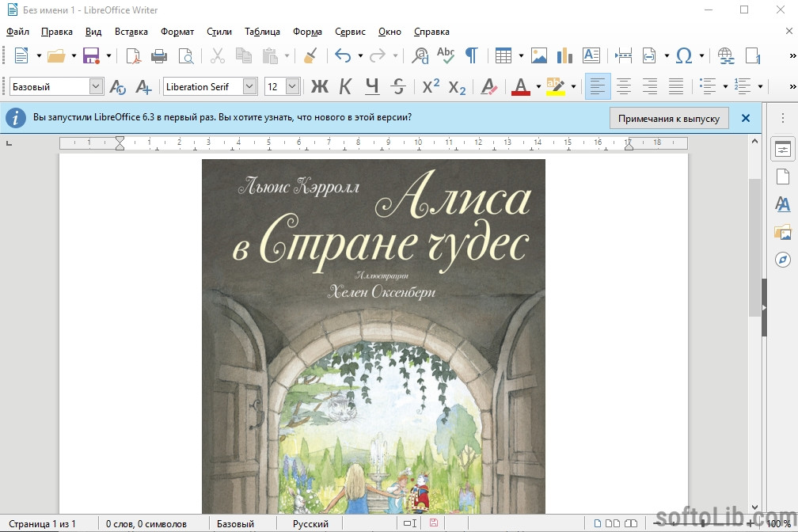Image resolution: width=798 pixels, height=532 pixels.
Task: Toggle underline with the Ч button
Action: pos(372,86)
